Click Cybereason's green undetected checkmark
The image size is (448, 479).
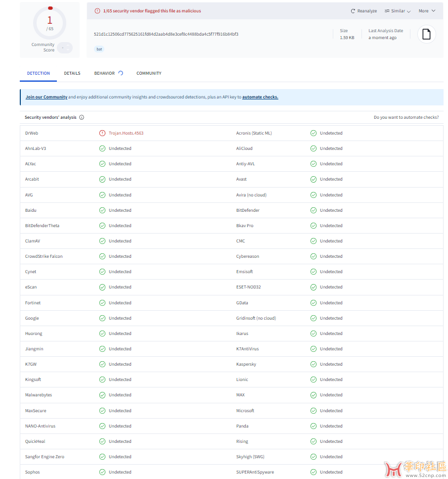pos(314,256)
